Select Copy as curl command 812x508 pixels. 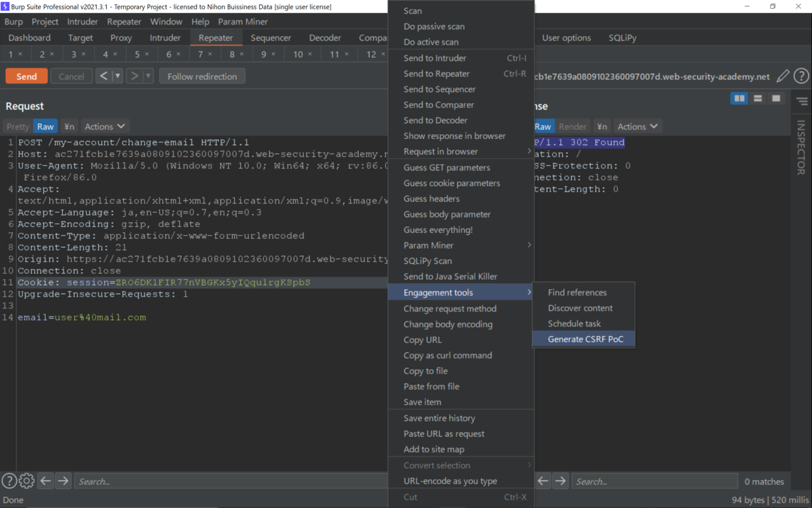[x=461, y=356]
